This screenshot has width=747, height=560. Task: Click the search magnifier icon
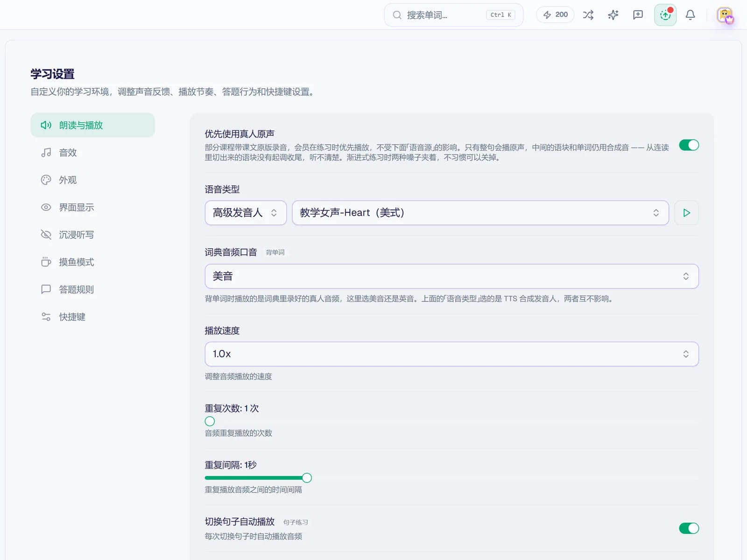click(397, 15)
